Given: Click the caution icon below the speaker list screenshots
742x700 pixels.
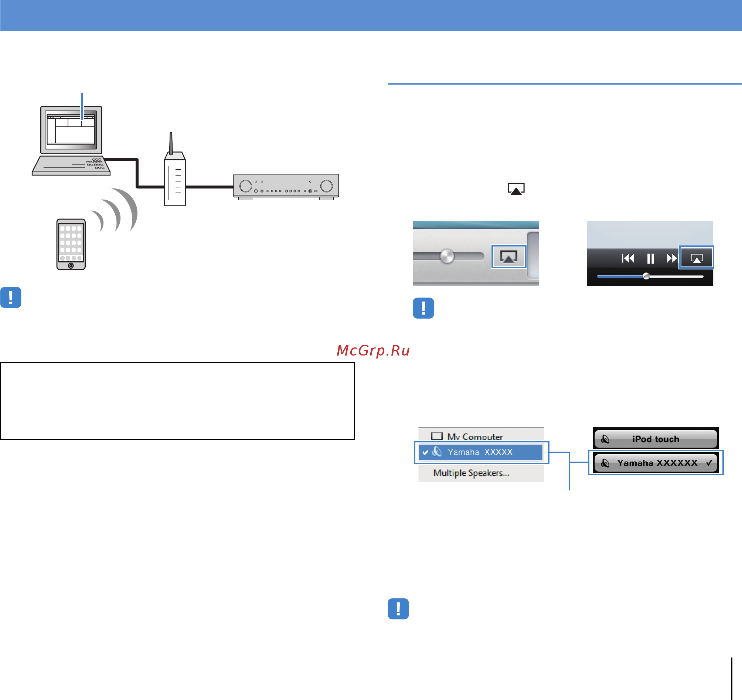Looking at the screenshot, I should click(x=398, y=609).
